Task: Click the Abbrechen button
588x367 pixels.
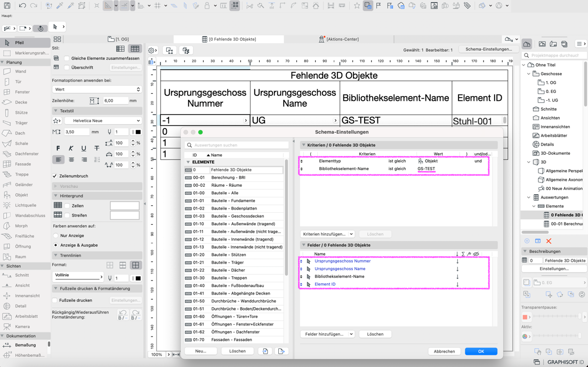Action: click(x=444, y=352)
